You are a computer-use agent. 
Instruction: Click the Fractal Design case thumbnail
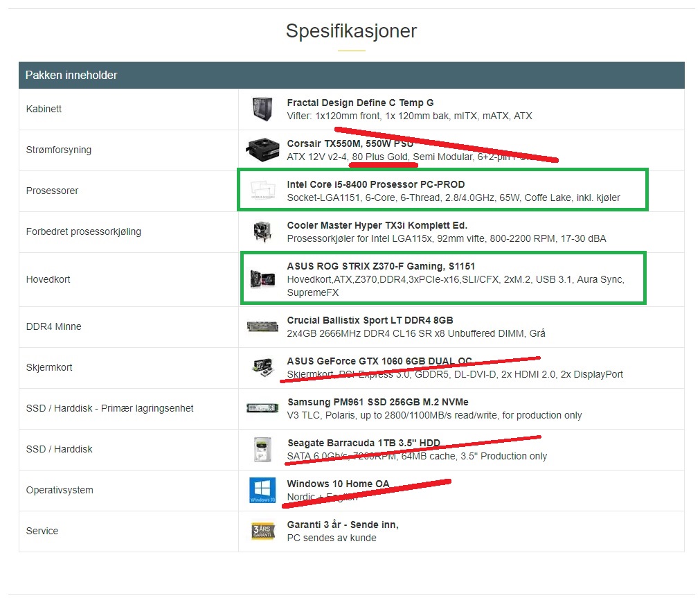pyautogui.click(x=262, y=109)
